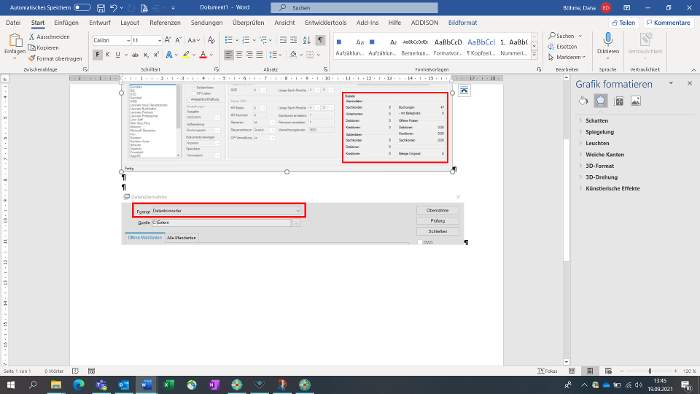This screenshot has width=700, height=394.
Task: Open the Aa change case dropdown
Action: (193, 40)
